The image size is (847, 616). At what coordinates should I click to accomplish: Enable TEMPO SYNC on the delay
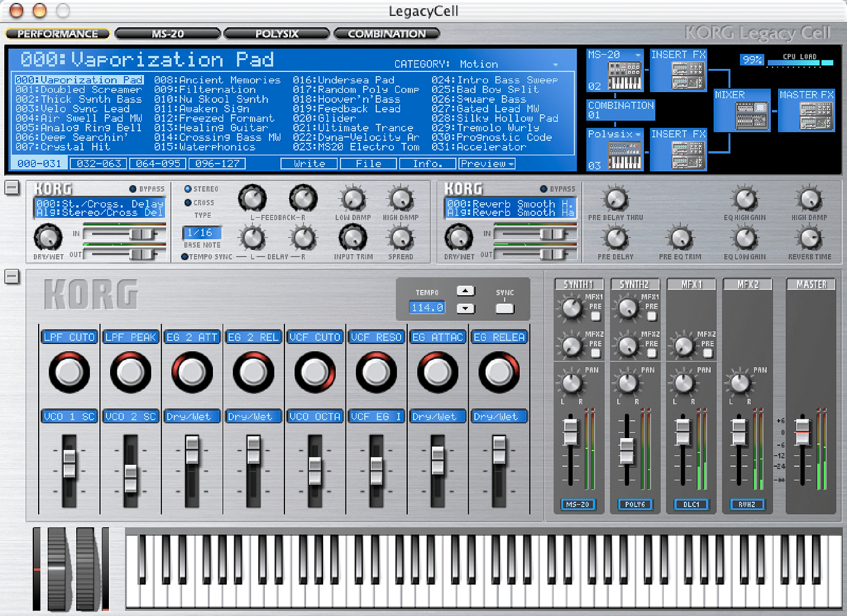click(185, 257)
